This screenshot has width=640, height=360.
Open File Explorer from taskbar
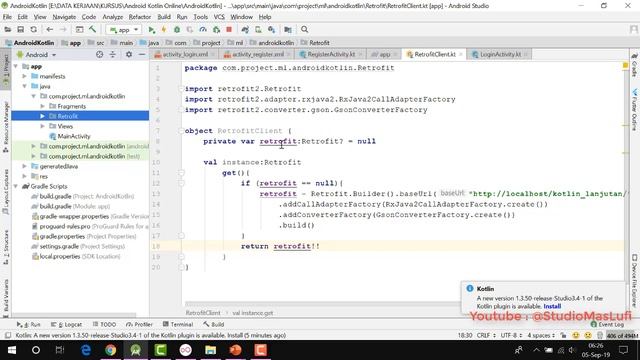(211, 350)
